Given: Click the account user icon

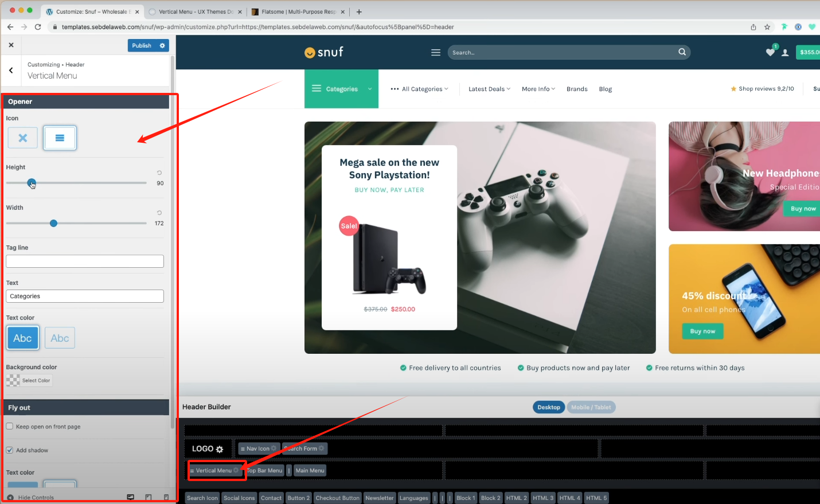Looking at the screenshot, I should (x=785, y=53).
